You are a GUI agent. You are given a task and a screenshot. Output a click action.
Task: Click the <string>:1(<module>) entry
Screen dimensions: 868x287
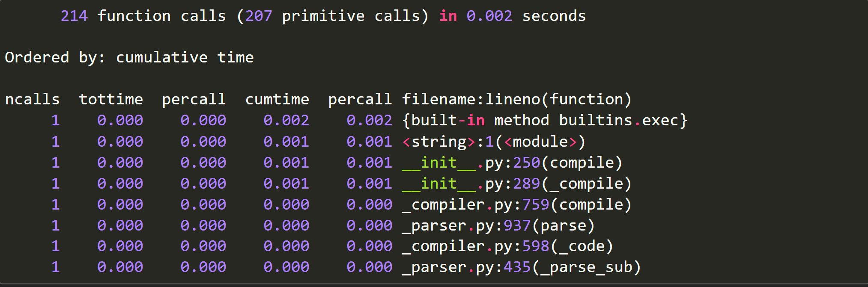pyautogui.click(x=494, y=142)
